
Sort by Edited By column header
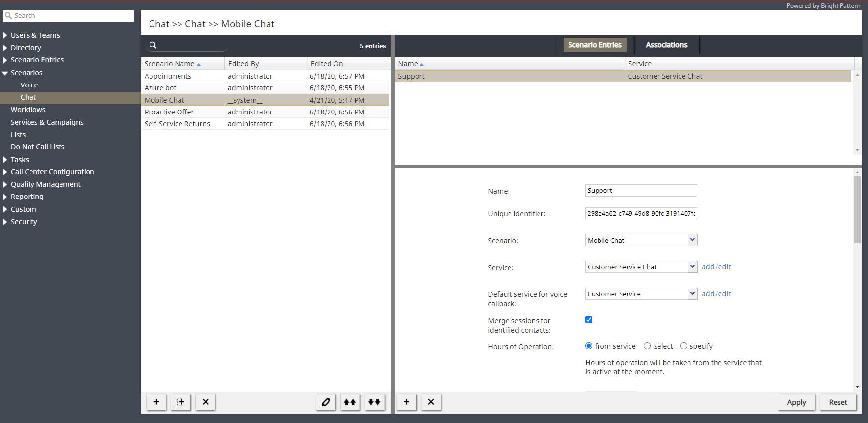pos(266,64)
